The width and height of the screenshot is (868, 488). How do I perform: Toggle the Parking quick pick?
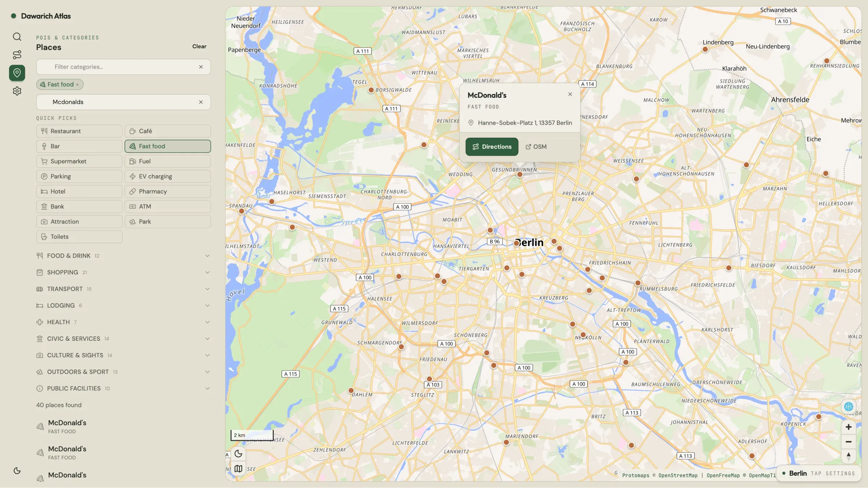pyautogui.click(x=79, y=177)
